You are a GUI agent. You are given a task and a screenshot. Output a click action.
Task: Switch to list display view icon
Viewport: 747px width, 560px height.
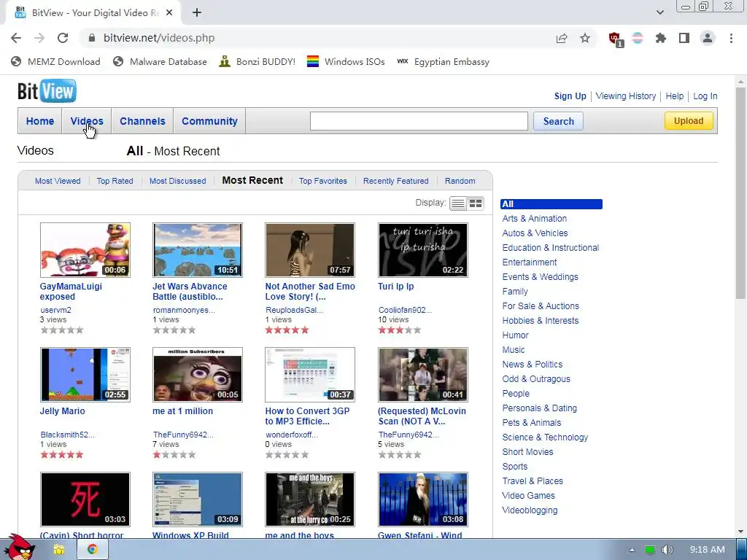[x=458, y=203]
